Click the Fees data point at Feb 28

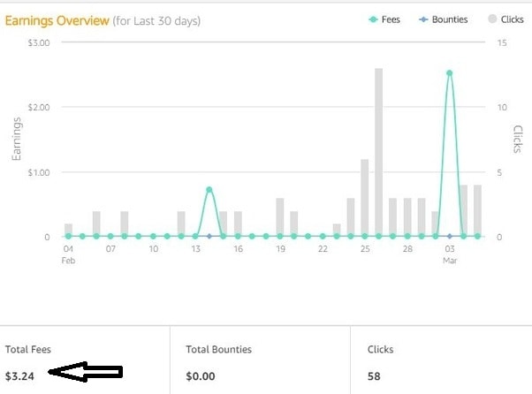(x=407, y=236)
